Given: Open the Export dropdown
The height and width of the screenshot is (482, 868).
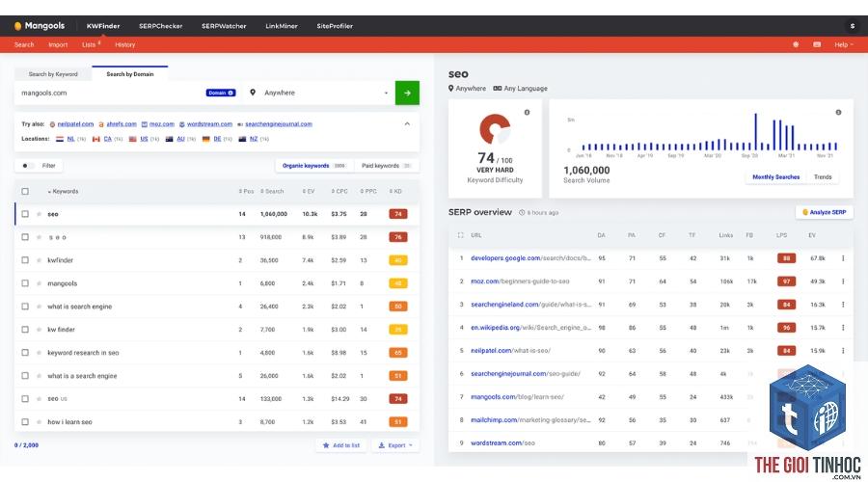Looking at the screenshot, I should tap(395, 445).
